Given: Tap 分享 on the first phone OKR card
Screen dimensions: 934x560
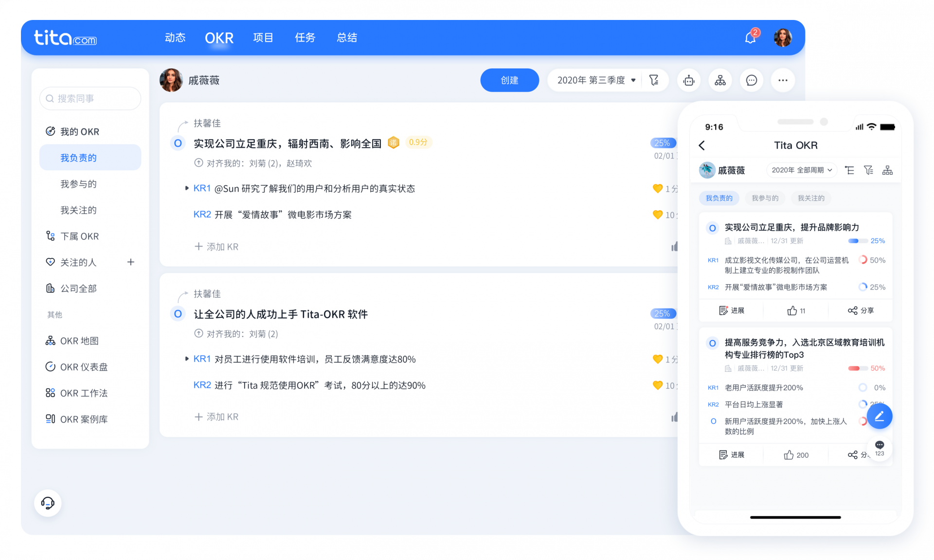Looking at the screenshot, I should click(861, 310).
